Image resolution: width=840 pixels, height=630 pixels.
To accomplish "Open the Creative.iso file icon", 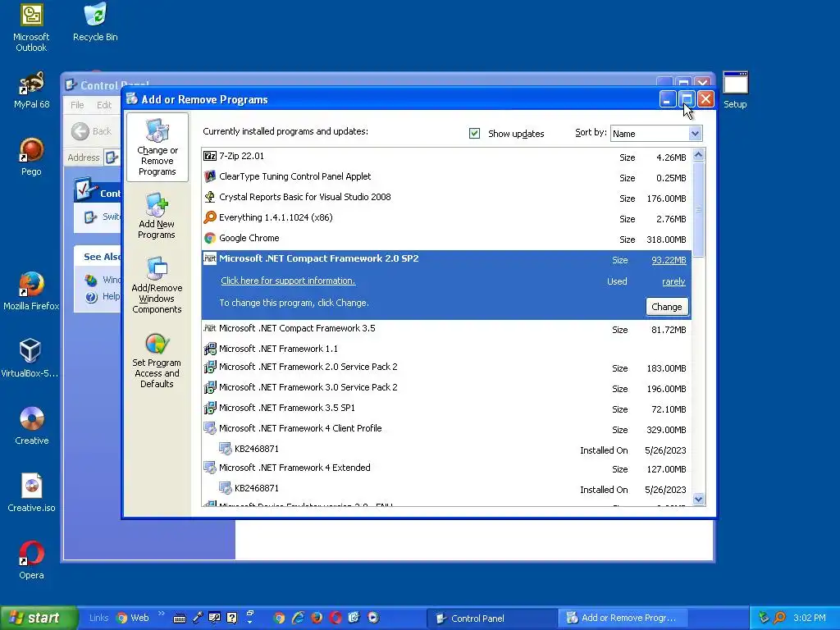I will click(32, 493).
